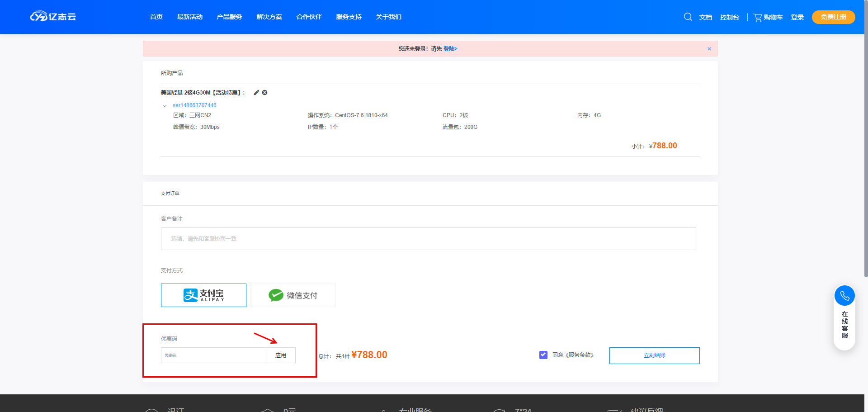Toggle the 同意服务条款 agreement checkbox
This screenshot has width=868, height=412.
pos(543,355)
